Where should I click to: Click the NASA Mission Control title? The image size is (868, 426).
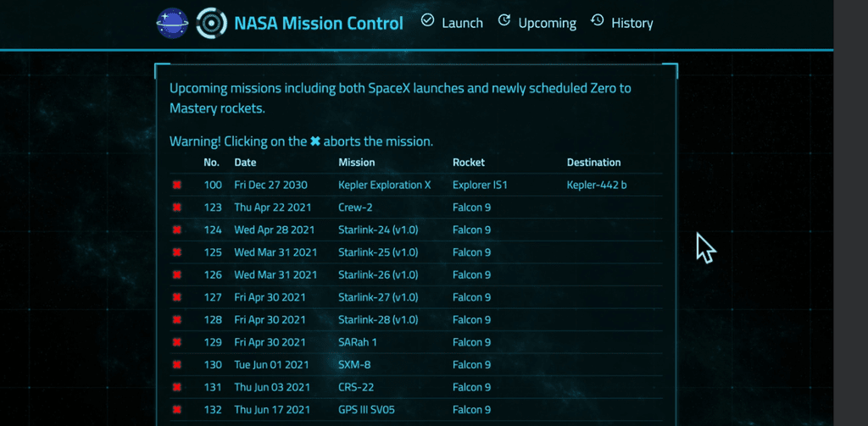[319, 23]
